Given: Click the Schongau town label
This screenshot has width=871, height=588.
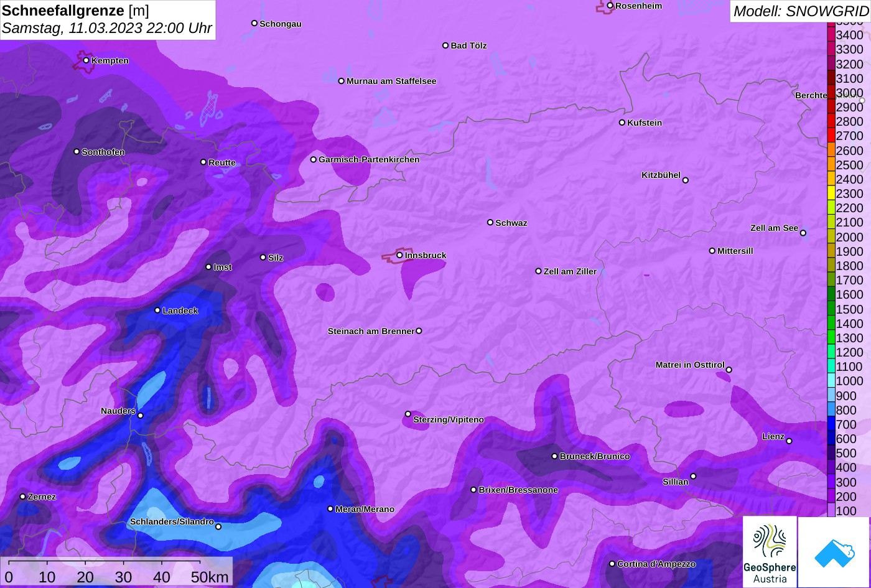Looking at the screenshot, I should click(x=281, y=24).
